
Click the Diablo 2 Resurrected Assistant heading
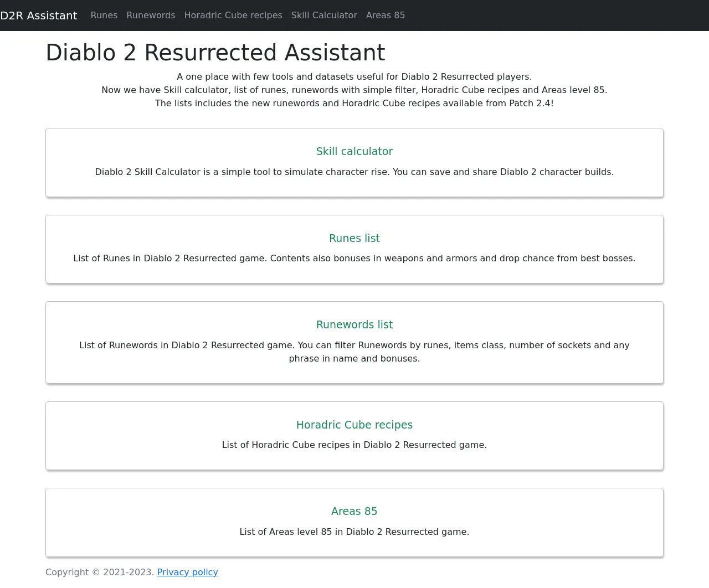pos(215,53)
